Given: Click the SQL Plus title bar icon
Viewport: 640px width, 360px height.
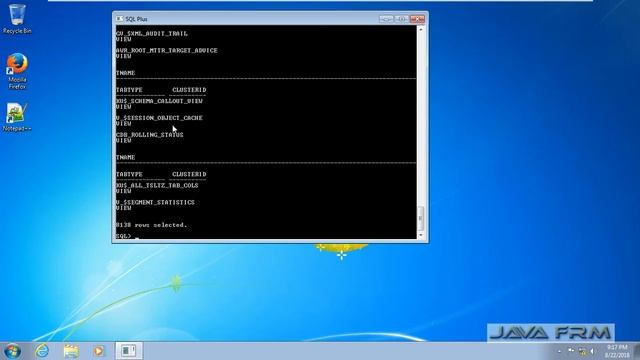Looking at the screenshot, I should (x=119, y=19).
